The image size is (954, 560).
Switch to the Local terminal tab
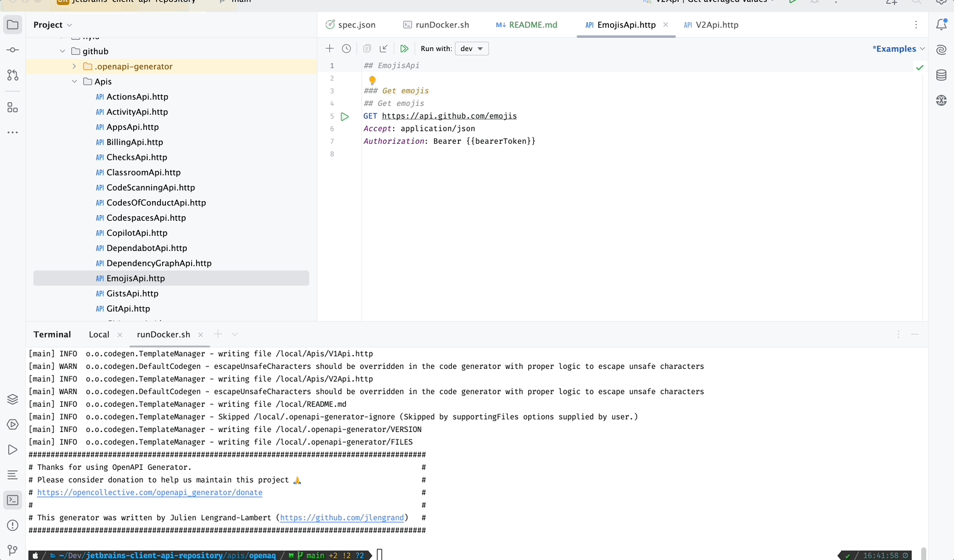(x=98, y=334)
